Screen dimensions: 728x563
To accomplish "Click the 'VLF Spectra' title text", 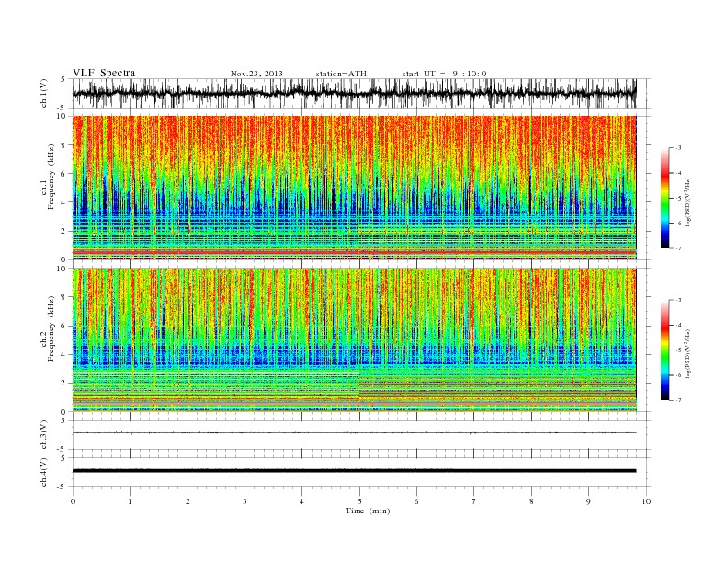I will [104, 73].
